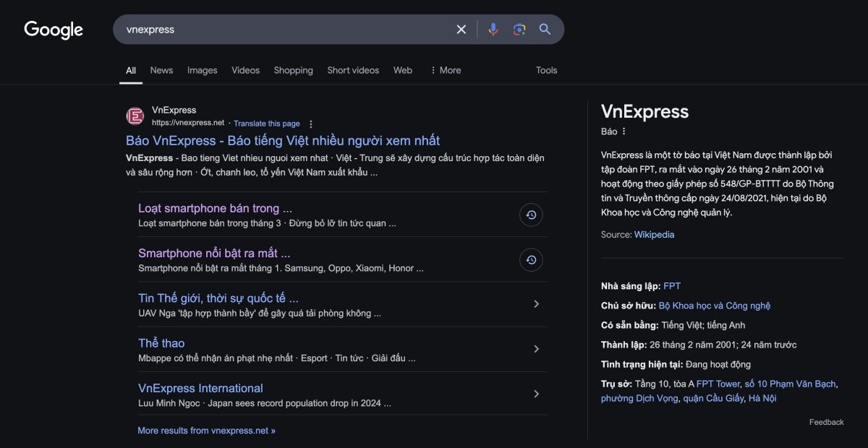
Task: Click Translate this page link
Action: click(x=267, y=124)
